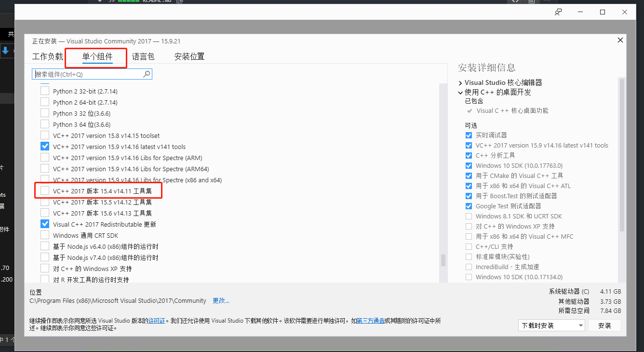Screen dimensions: 644x352
Task: Click the code view icon near the top toolbar
Action: tap(515, 1)
